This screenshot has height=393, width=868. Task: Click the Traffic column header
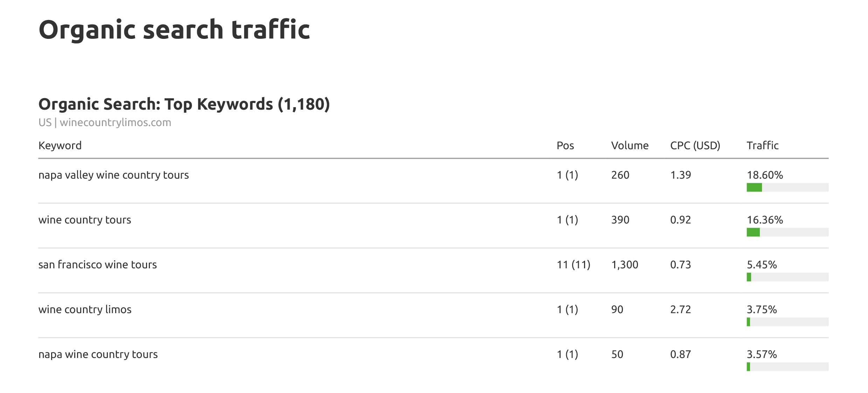(x=762, y=145)
